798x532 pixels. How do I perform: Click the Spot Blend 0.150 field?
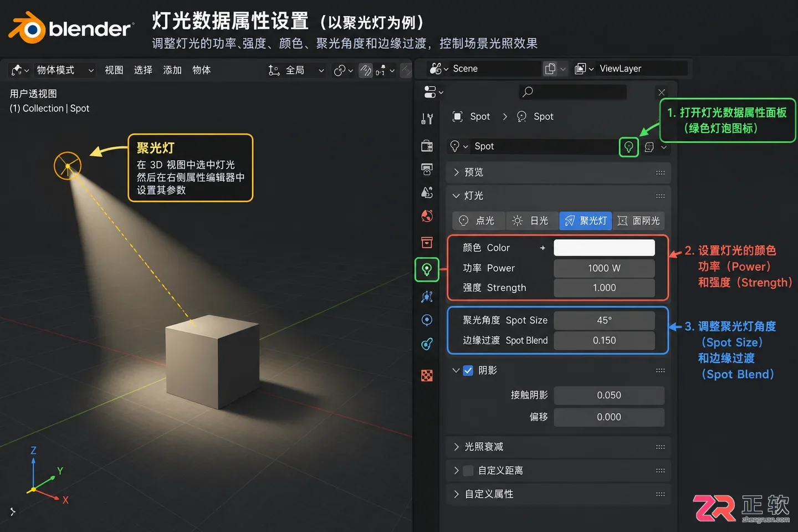pyautogui.click(x=604, y=340)
